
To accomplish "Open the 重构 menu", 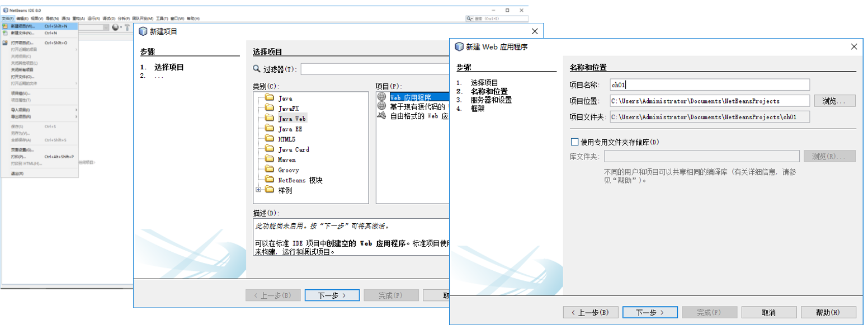I will tap(79, 18).
